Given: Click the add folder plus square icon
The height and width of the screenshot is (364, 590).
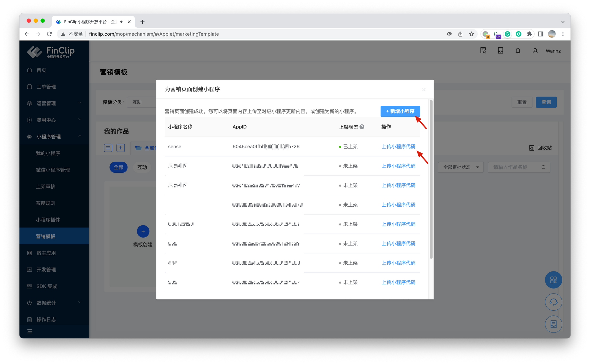Looking at the screenshot, I should click(121, 148).
